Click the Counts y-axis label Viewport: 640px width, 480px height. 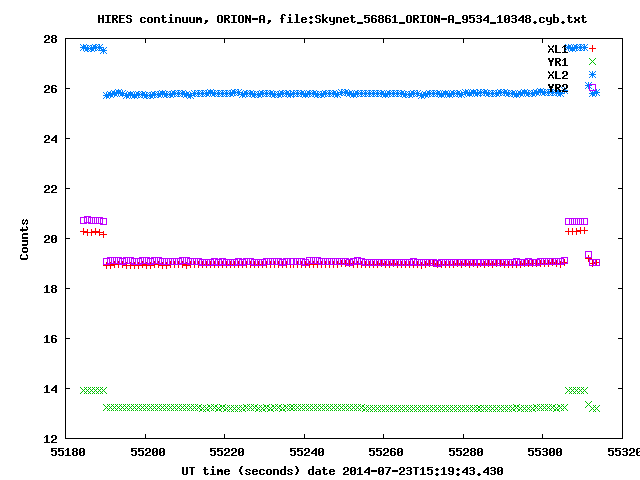(24, 239)
